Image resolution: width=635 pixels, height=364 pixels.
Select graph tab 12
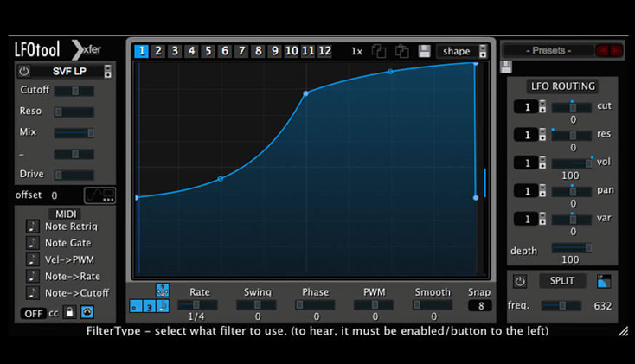tap(324, 51)
